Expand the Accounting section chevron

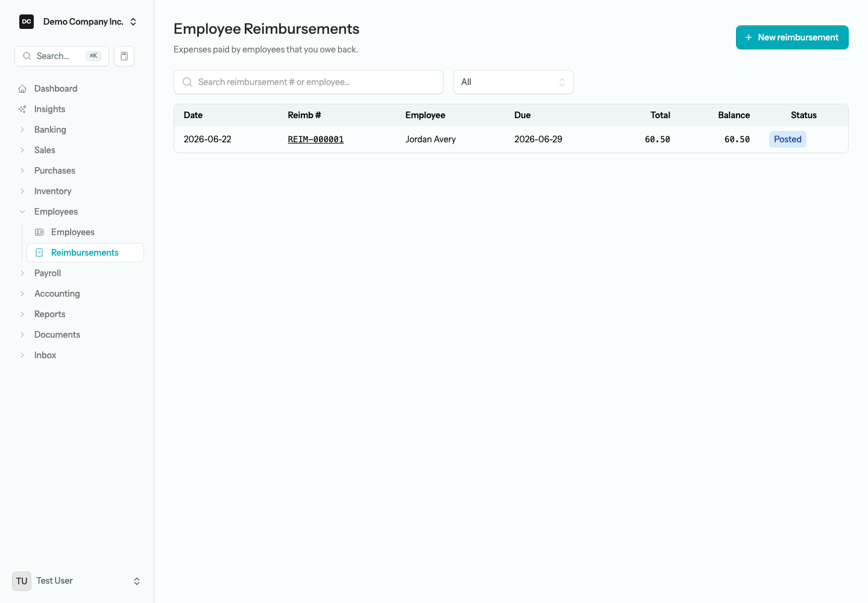click(22, 294)
